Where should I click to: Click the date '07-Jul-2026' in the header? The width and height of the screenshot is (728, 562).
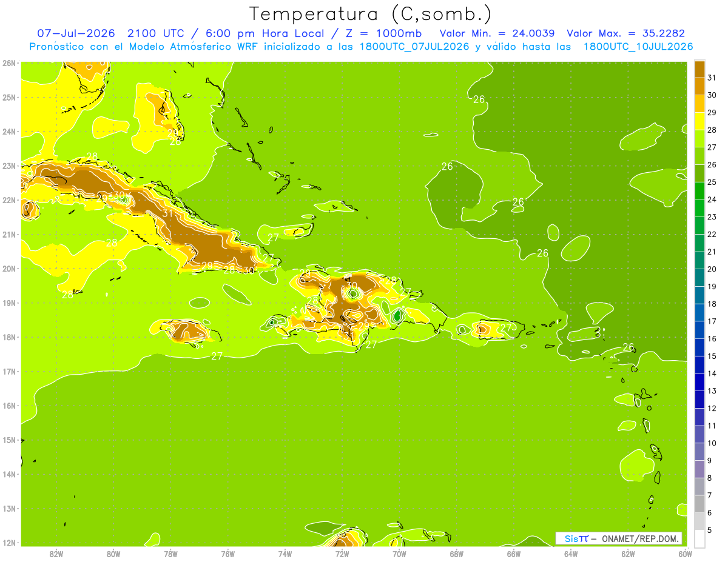[x=76, y=33]
